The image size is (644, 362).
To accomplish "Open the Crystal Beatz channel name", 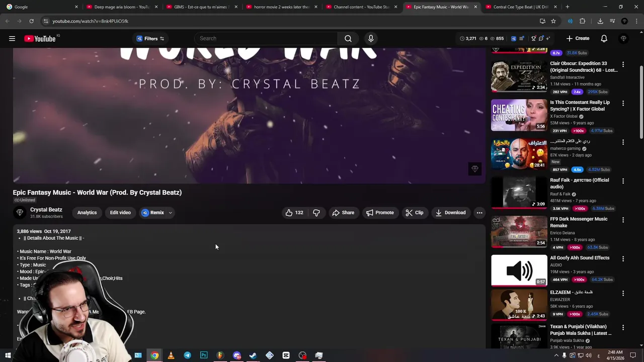I will 46,210.
